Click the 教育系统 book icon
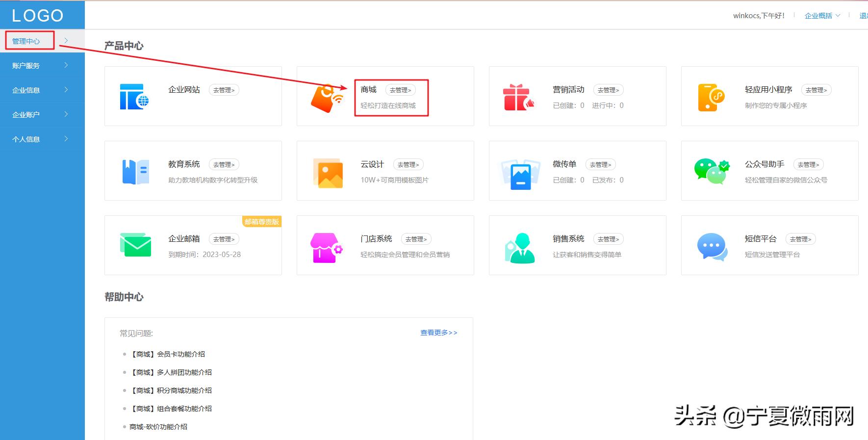The height and width of the screenshot is (440, 868). click(x=135, y=172)
